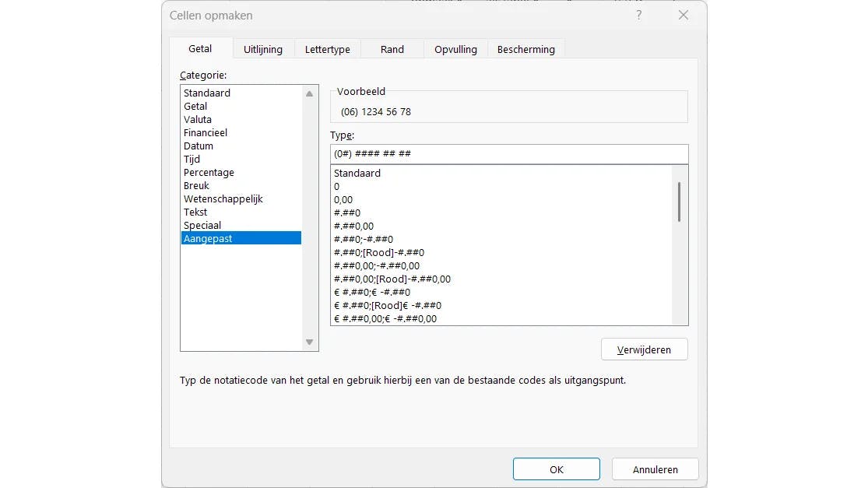Select format € #.##0;[Rood]€ -#.##0
868x488 pixels.
point(501,306)
